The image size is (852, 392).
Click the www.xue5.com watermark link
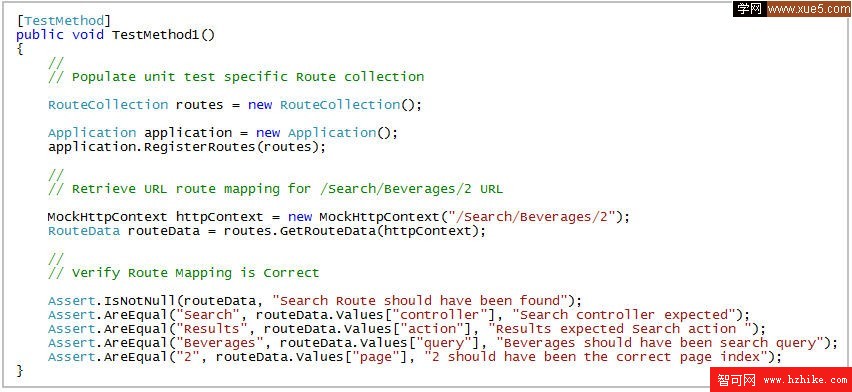(809, 9)
